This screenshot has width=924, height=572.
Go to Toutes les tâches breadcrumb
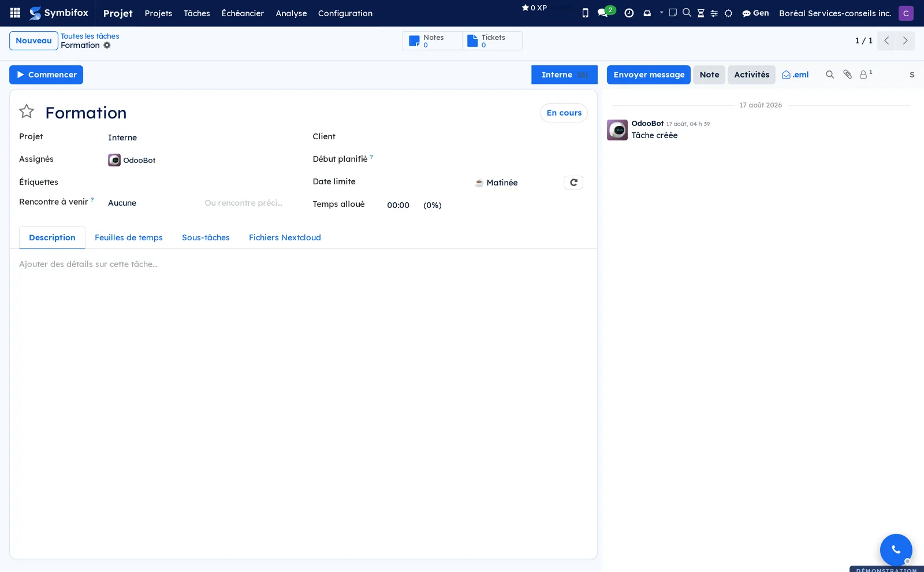click(90, 36)
